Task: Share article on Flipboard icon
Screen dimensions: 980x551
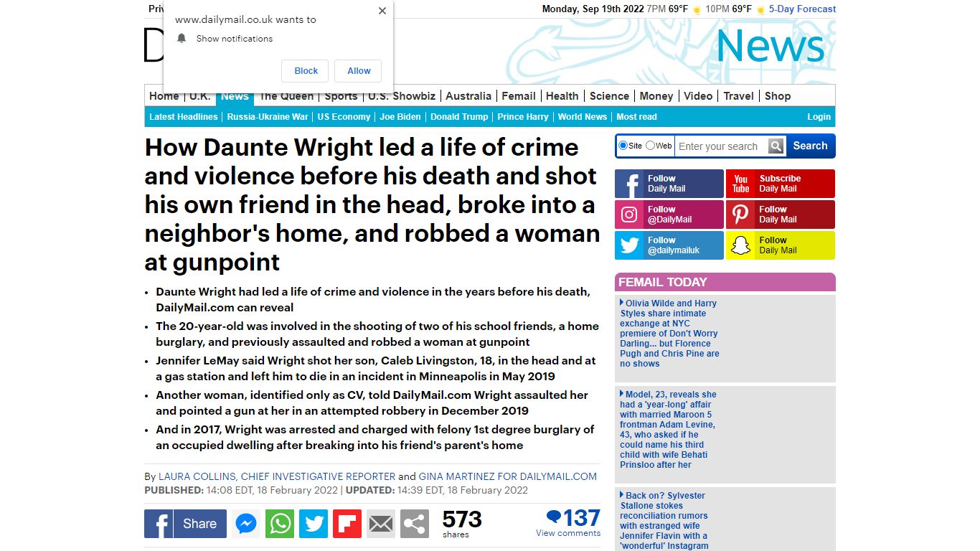Action: coord(347,524)
